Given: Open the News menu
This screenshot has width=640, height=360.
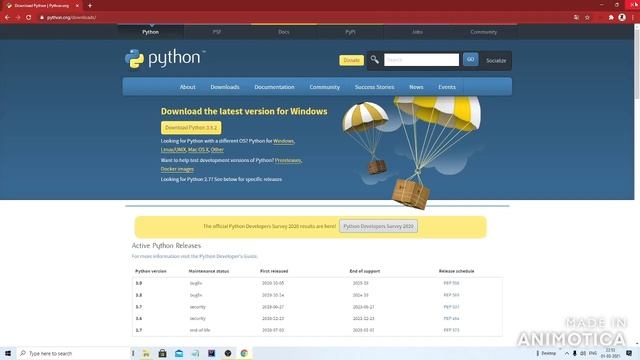Looking at the screenshot, I should [416, 87].
